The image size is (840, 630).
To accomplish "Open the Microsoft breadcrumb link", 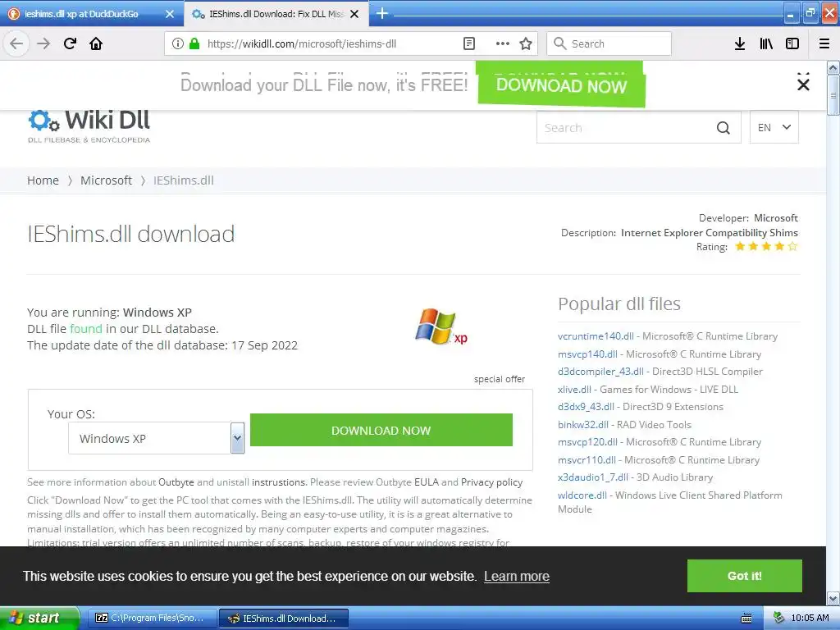I will point(106,180).
